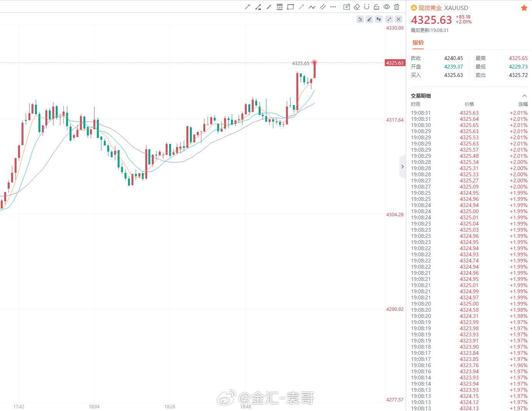The height and width of the screenshot is (411, 532).
Task: Toggle the drawing lock icon
Action: click(376, 7)
